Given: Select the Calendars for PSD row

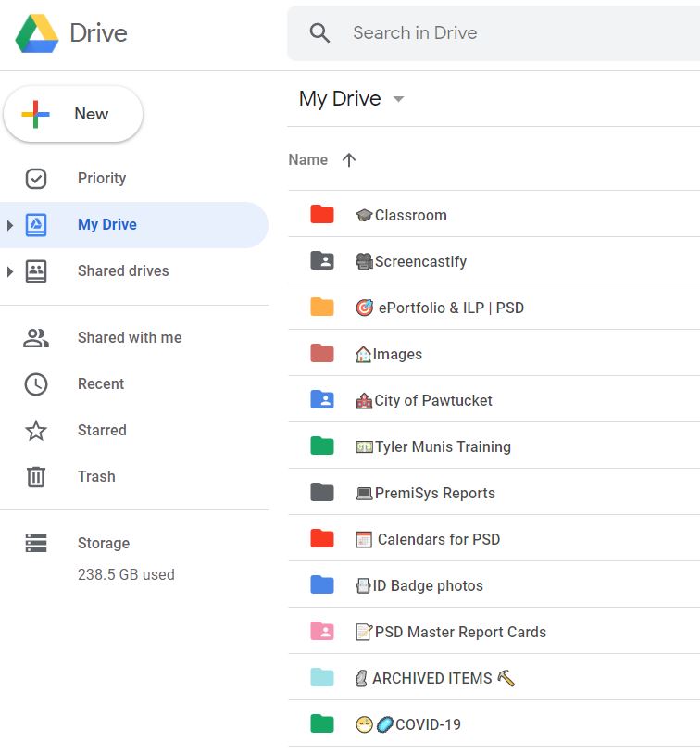Looking at the screenshot, I should (494, 538).
